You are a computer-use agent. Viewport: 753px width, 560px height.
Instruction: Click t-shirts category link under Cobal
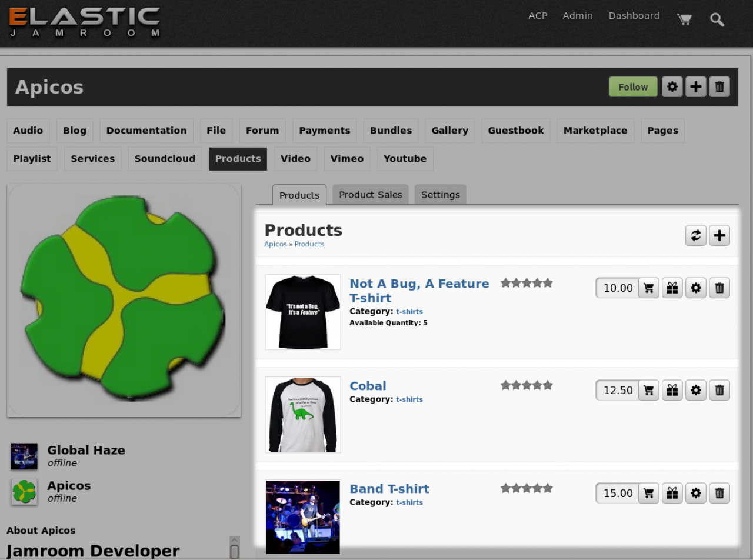[409, 399]
